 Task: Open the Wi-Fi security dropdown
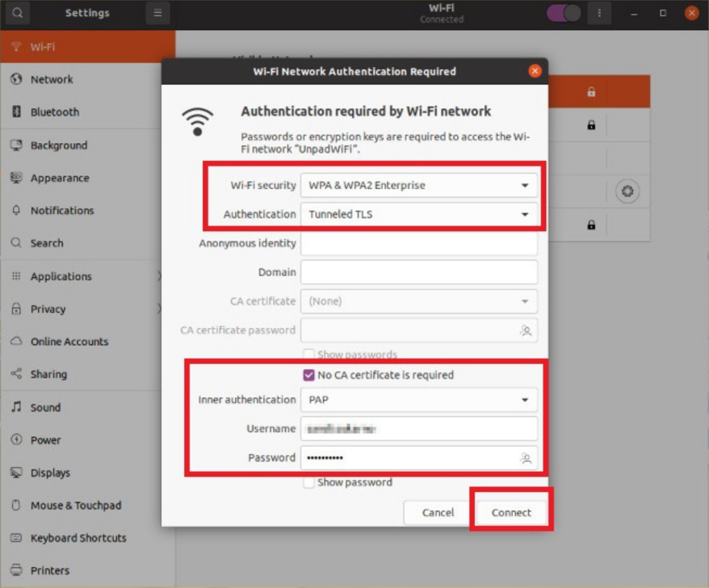[419, 185]
